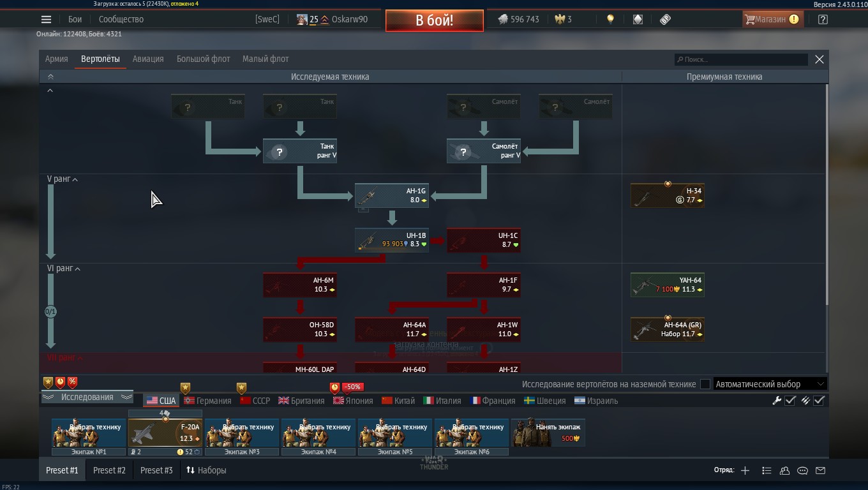Image resolution: width=868 pixels, height=490 pixels.
Task: Select the UH-1B helicopter card
Action: pos(392,240)
